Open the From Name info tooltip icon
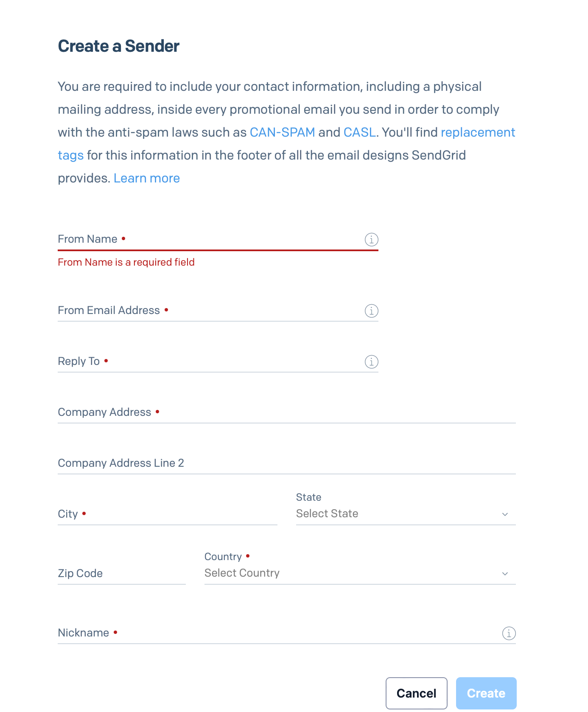The image size is (588, 712). [371, 239]
